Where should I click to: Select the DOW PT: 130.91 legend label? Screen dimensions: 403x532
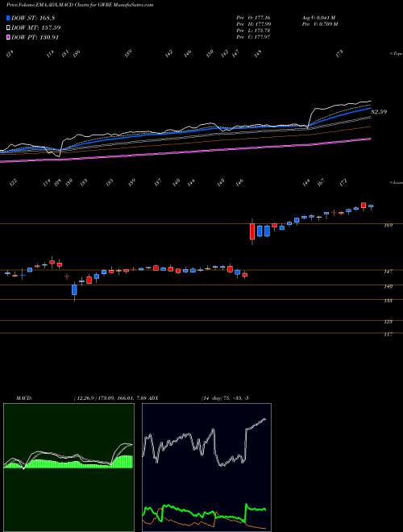coord(35,37)
